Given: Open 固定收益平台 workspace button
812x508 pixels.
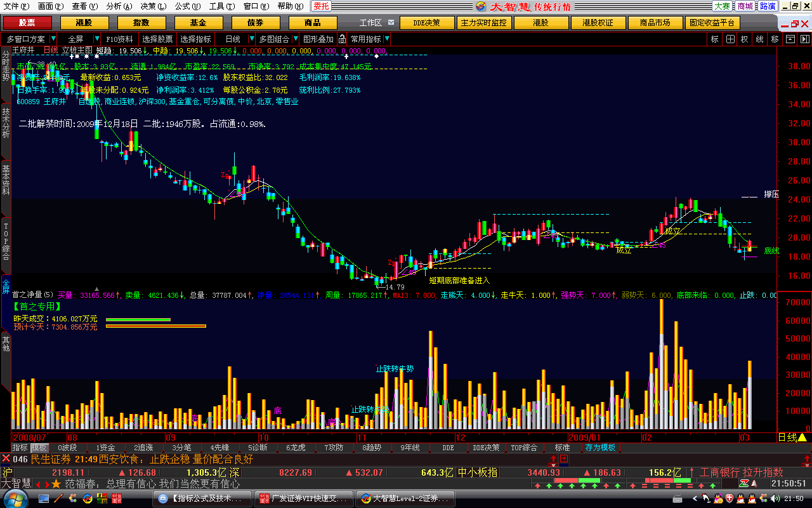Looking at the screenshot, I should point(712,23).
